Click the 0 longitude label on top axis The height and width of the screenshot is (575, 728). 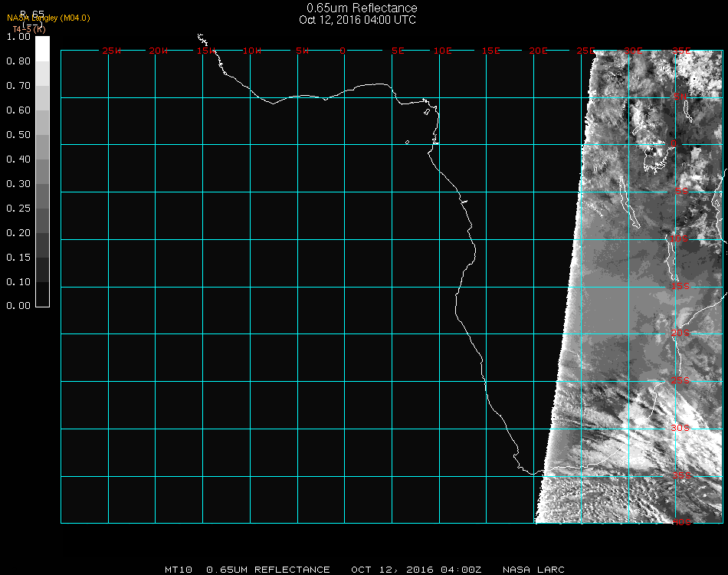(343, 51)
